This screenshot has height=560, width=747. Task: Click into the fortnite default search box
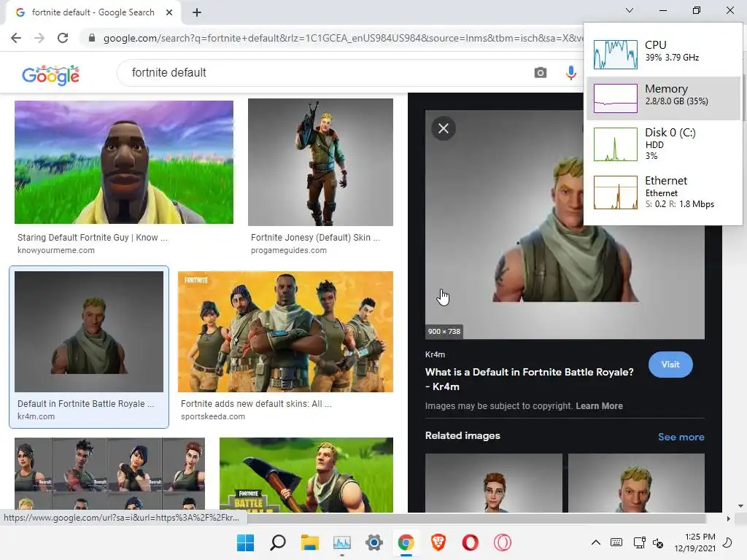(x=324, y=73)
